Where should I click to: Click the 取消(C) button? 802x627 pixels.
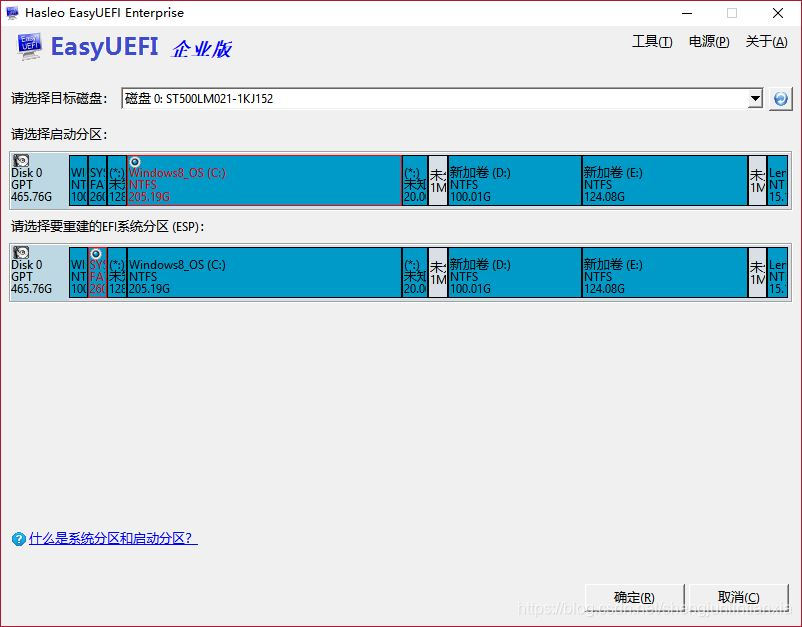(739, 597)
